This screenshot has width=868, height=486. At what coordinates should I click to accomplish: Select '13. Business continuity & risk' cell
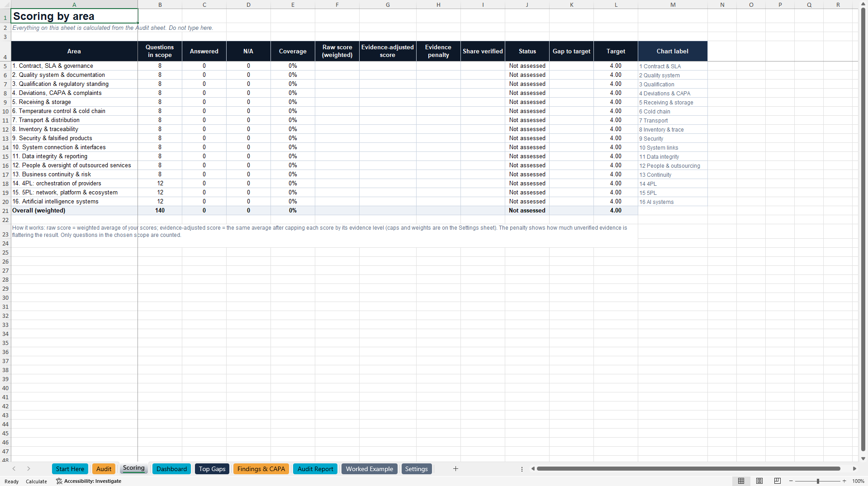[x=74, y=175]
